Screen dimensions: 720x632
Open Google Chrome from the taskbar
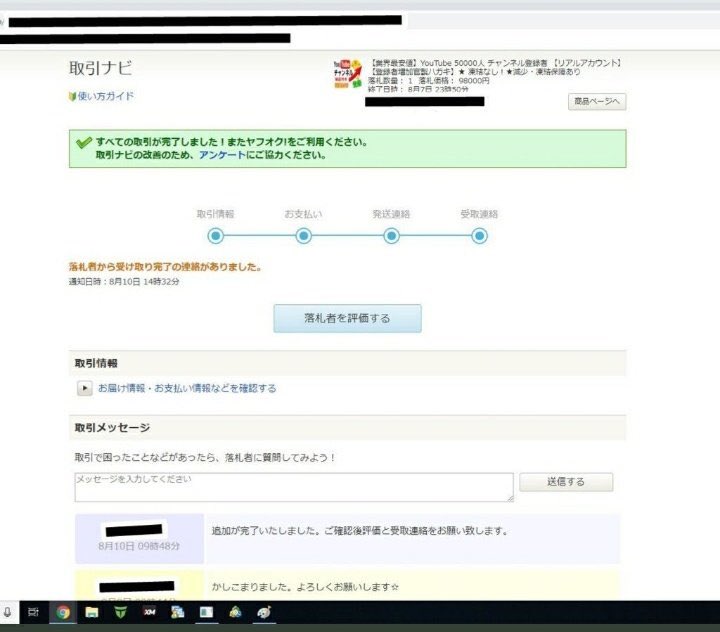coord(63,612)
